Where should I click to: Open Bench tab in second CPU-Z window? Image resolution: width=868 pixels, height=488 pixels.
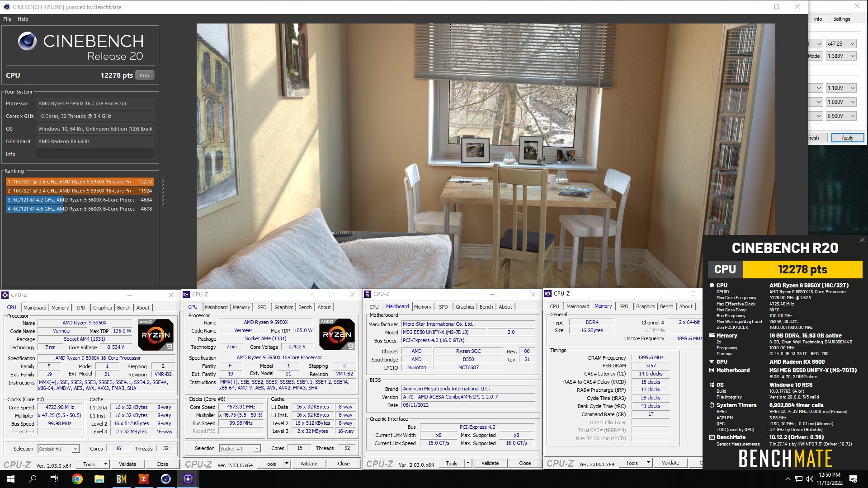tap(305, 307)
